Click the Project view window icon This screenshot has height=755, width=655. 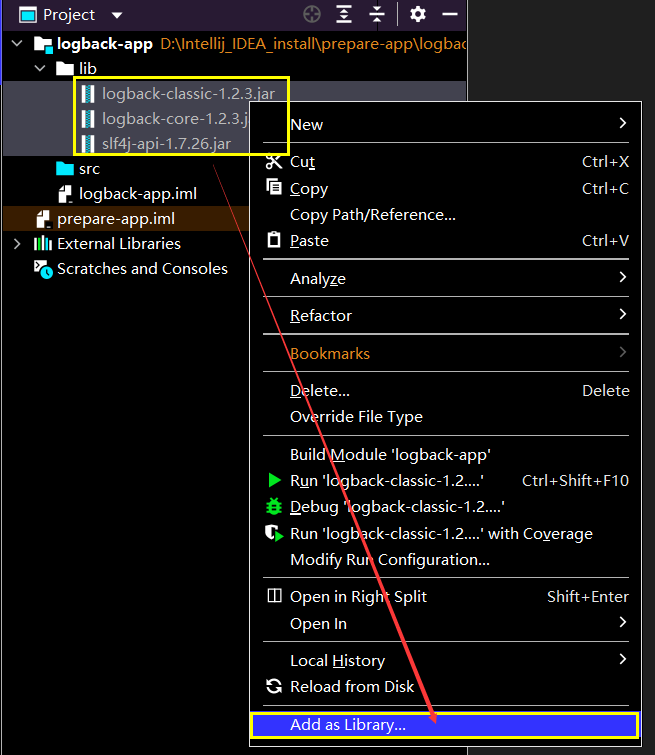tap(28, 15)
